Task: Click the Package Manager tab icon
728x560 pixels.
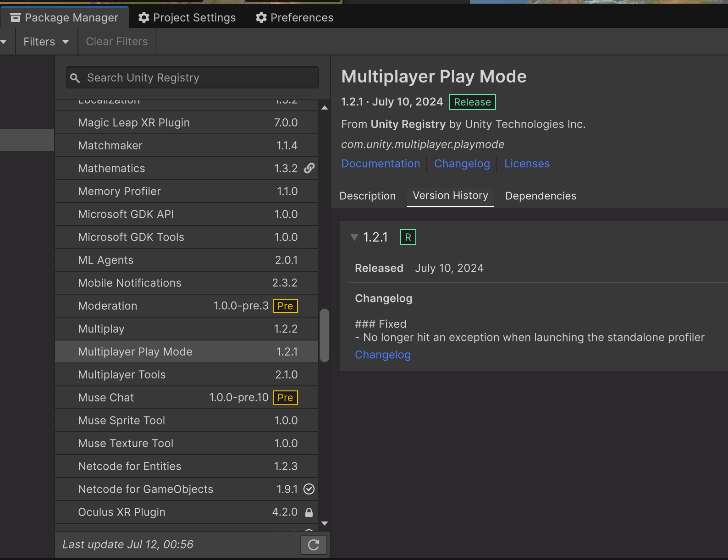Action: [x=16, y=17]
